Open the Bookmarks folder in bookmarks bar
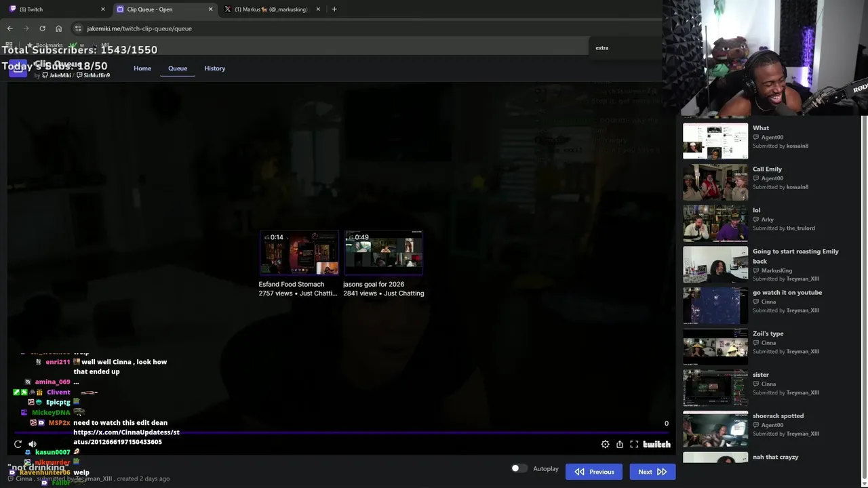 (x=44, y=45)
